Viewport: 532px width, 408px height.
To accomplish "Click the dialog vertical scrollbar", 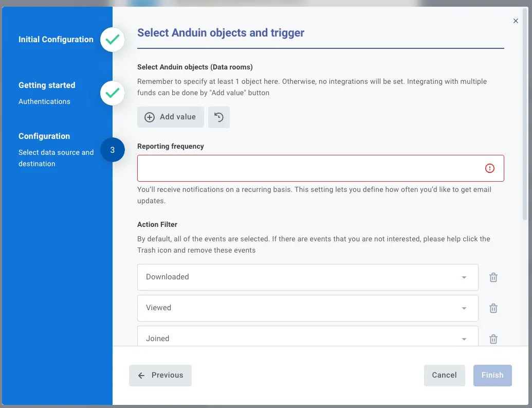I will 524,115.
